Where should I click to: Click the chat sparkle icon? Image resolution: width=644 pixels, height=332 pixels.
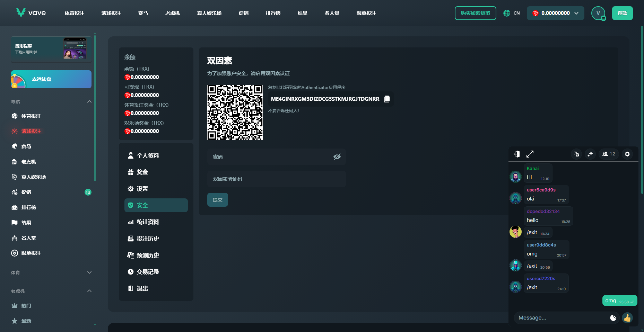click(x=590, y=154)
